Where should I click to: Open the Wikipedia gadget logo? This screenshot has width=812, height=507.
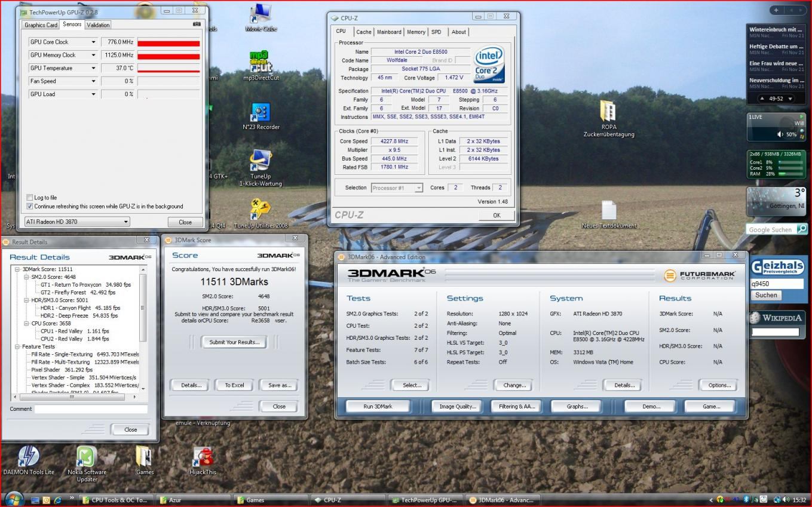pyautogui.click(x=777, y=318)
